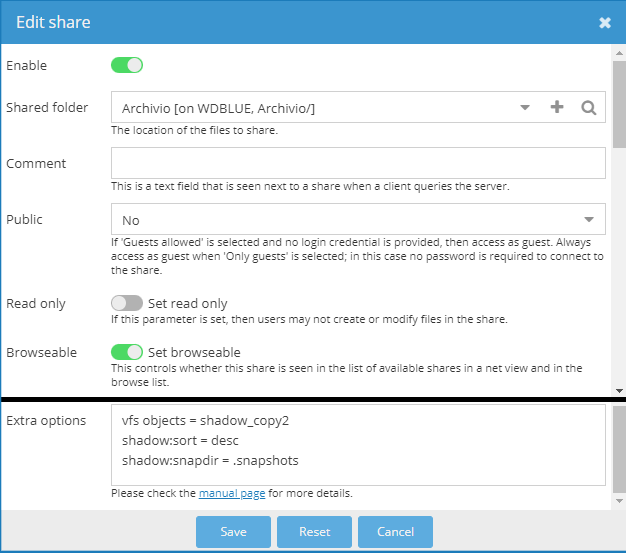Click the magnifier icon beside Shared folder
The height and width of the screenshot is (553, 626).
pyautogui.click(x=588, y=107)
